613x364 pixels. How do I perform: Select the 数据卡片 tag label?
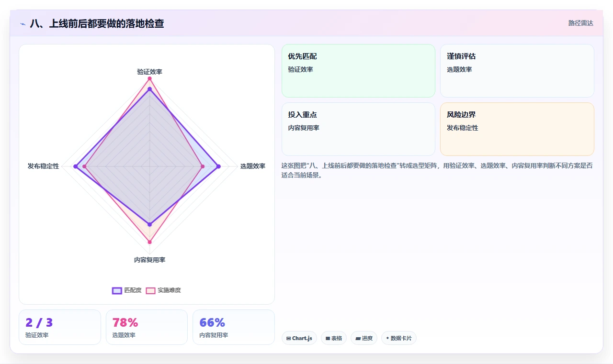402,338
